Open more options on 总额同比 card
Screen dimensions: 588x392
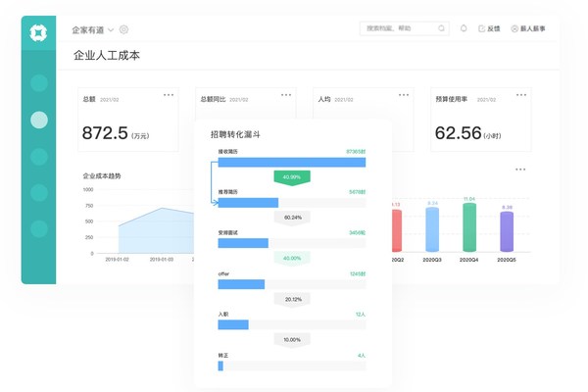[286, 95]
